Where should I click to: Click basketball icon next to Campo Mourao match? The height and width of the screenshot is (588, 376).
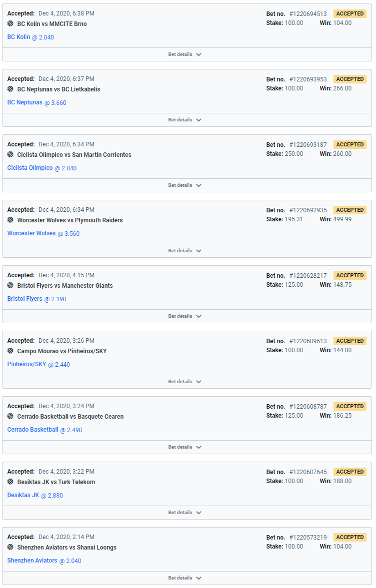coord(10,351)
